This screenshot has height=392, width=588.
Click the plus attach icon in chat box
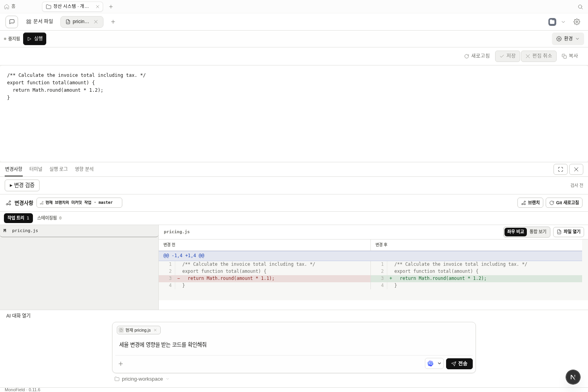[121, 364]
